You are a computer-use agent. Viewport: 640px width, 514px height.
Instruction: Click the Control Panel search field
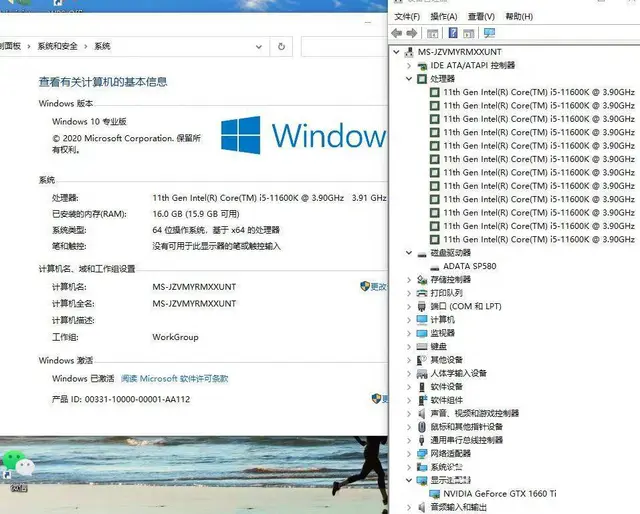pos(344,47)
